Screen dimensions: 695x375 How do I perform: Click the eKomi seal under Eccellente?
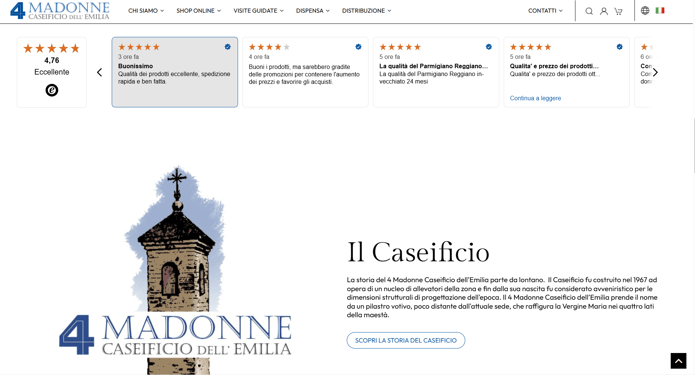point(52,90)
